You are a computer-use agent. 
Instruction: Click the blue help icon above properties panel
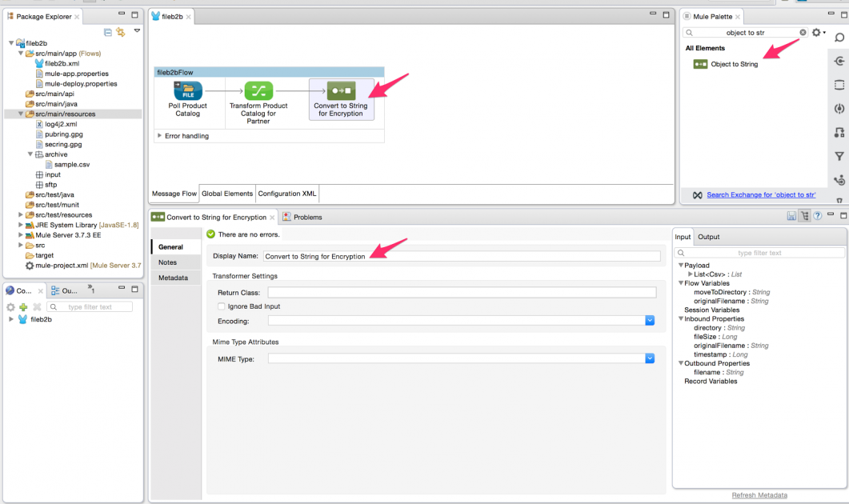[x=818, y=214]
